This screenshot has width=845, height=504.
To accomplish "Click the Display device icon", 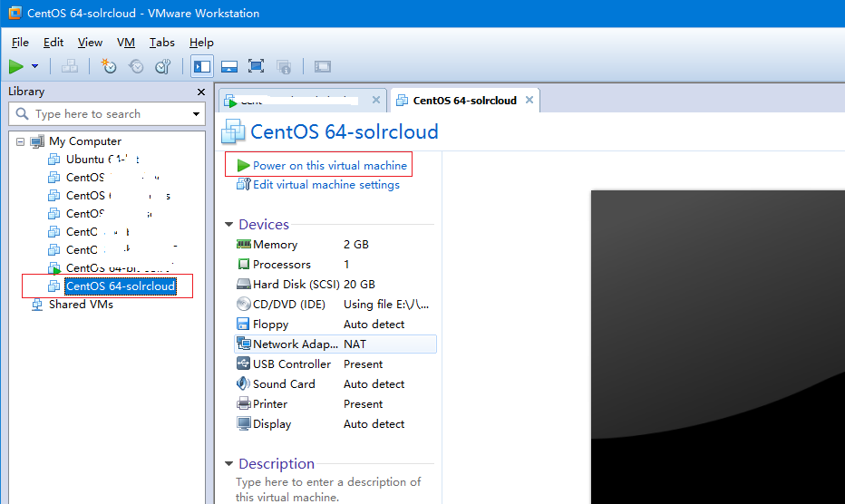I will point(244,423).
